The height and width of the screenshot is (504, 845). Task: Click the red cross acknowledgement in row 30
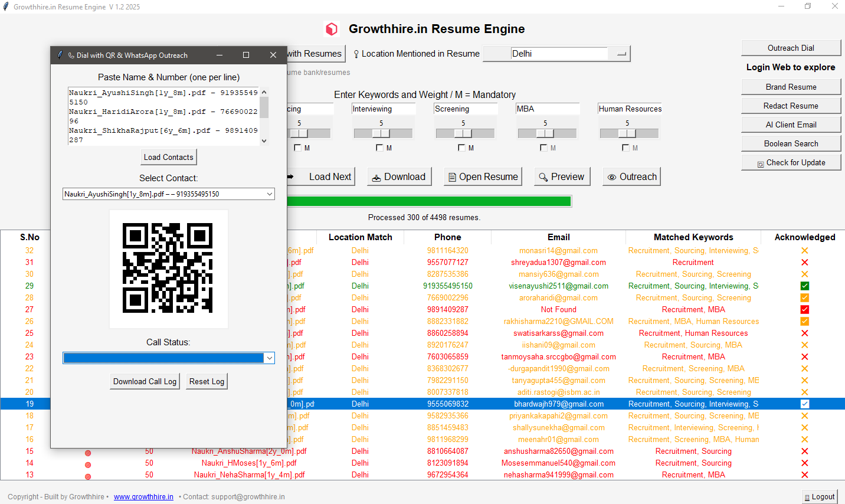(805, 274)
